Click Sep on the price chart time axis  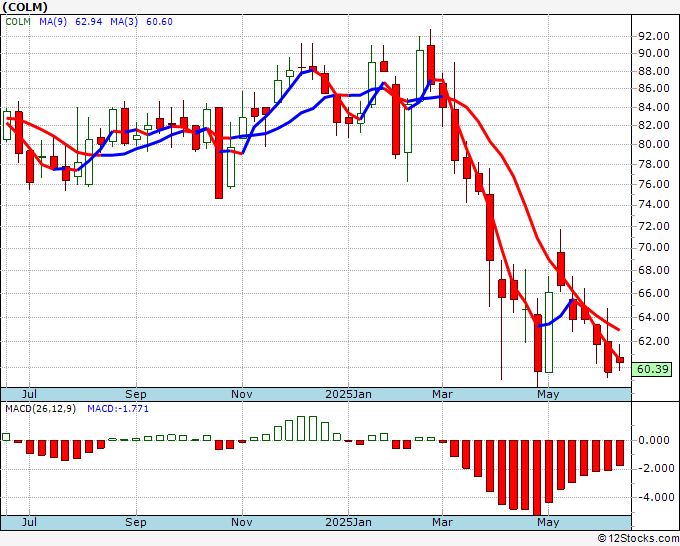[136, 394]
